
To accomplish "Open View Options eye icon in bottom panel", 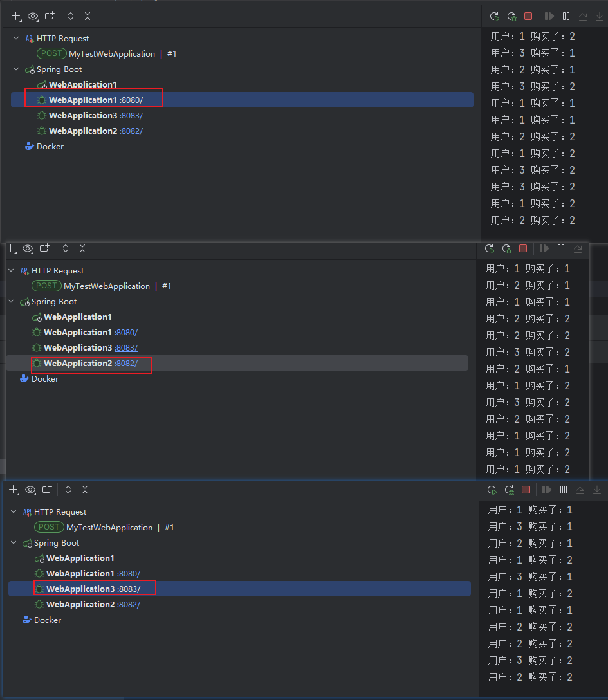I will pyautogui.click(x=30, y=490).
